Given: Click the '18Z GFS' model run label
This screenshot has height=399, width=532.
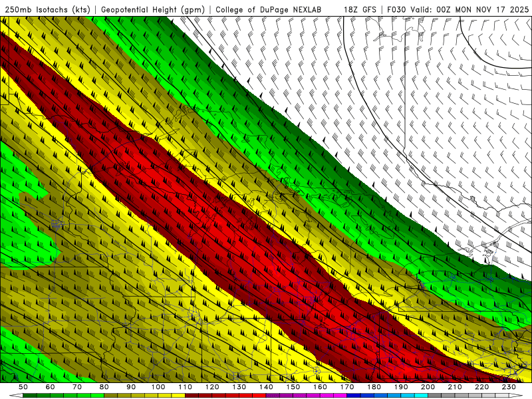Looking at the screenshot, I should (360, 9).
